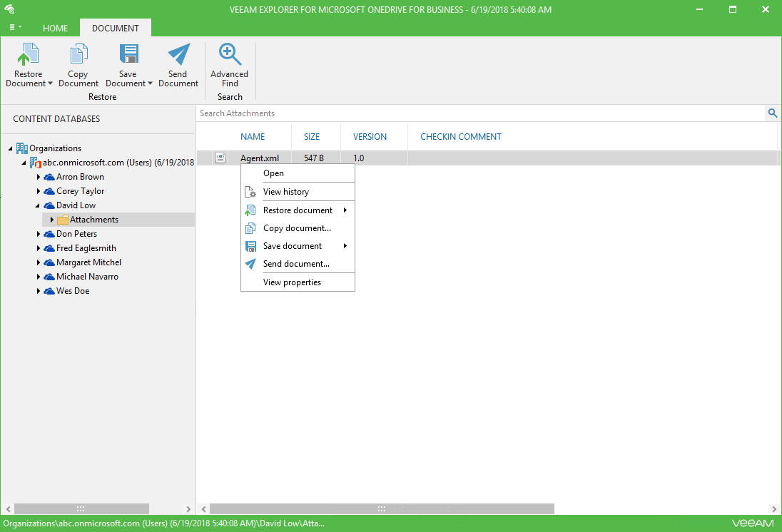Screen dimensions: 782x532
Task: Select the DOCUMENT tab
Action: click(x=116, y=29)
